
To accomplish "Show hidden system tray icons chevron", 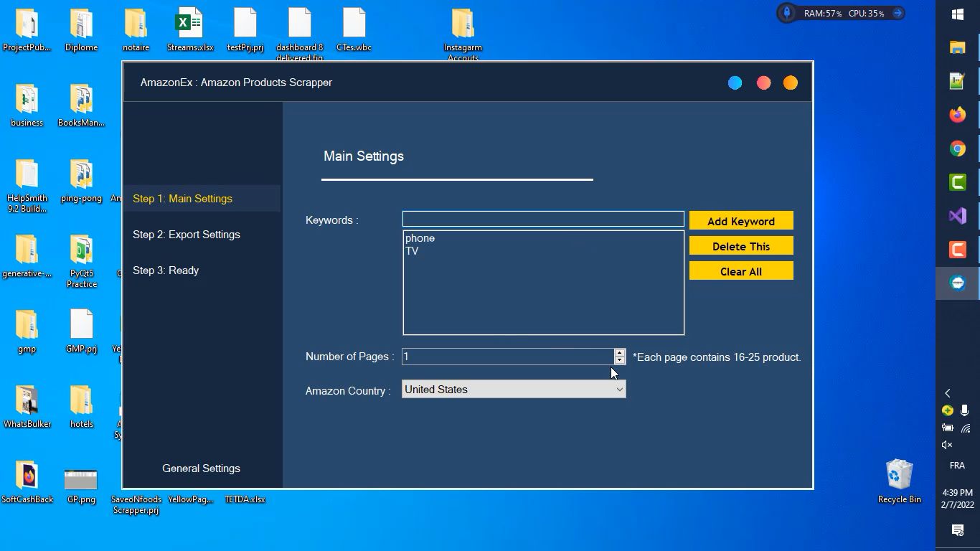I will (947, 393).
